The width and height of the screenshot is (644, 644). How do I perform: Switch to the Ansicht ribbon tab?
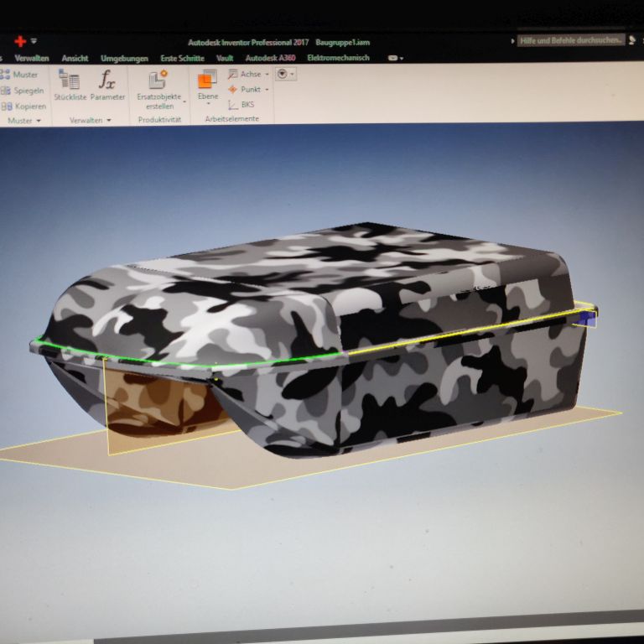pos(75,59)
